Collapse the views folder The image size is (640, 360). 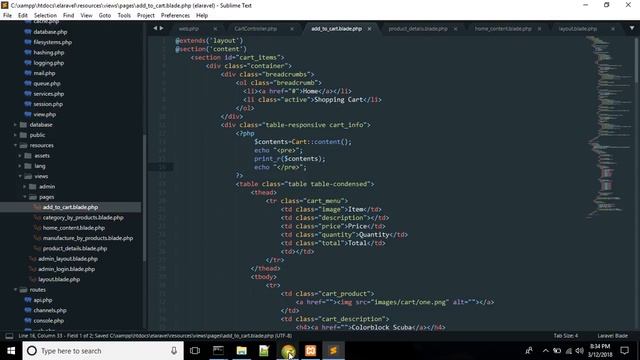coord(20,176)
